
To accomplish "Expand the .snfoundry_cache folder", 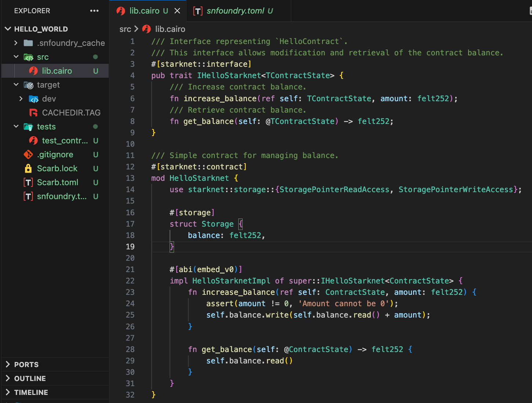I will pos(16,43).
